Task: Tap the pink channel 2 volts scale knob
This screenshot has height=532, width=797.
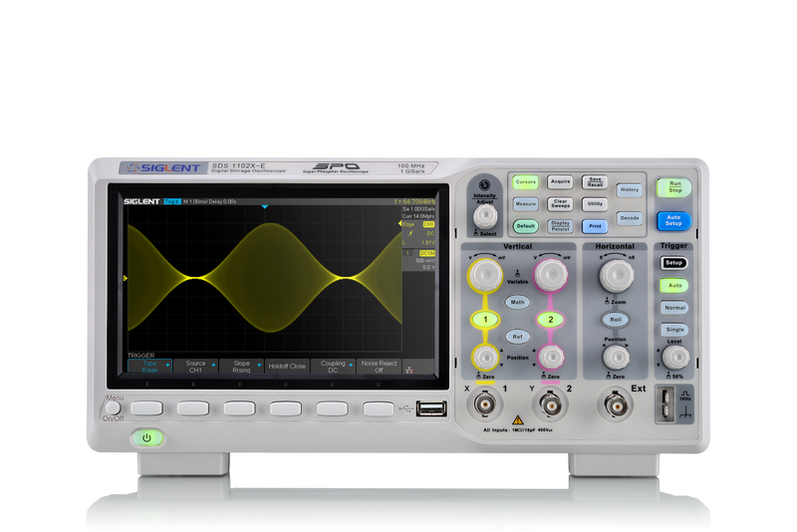Action: 551,275
